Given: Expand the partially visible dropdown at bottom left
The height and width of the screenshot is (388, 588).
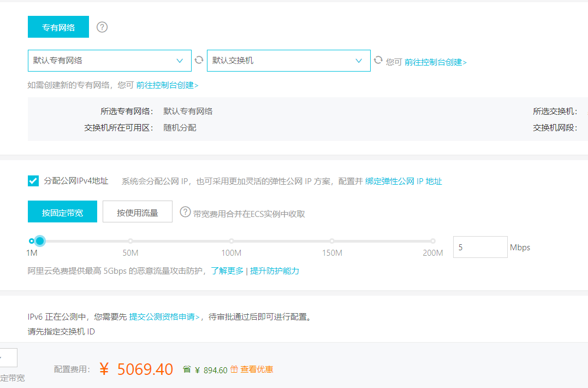Looking at the screenshot, I should pyautogui.click(x=8, y=357).
